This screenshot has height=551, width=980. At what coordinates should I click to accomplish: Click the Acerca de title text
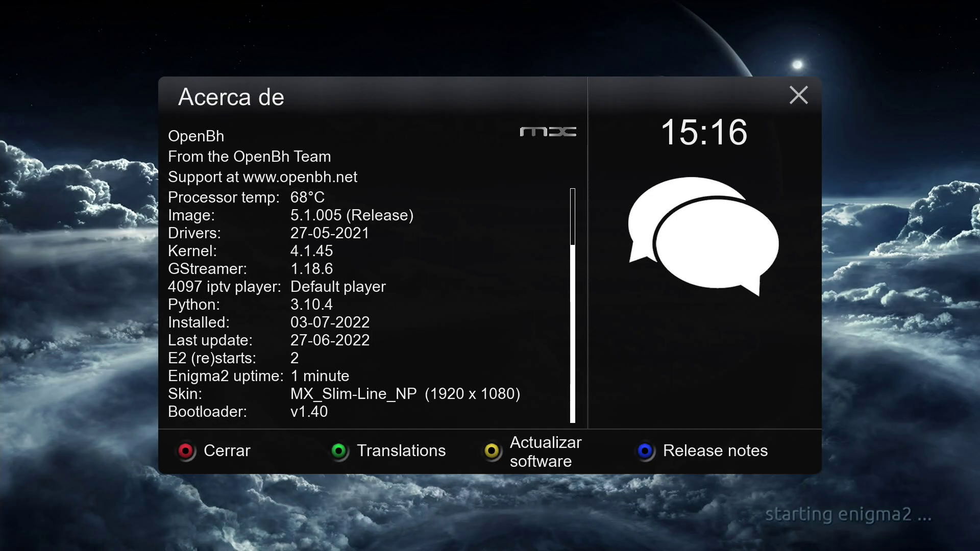(231, 97)
